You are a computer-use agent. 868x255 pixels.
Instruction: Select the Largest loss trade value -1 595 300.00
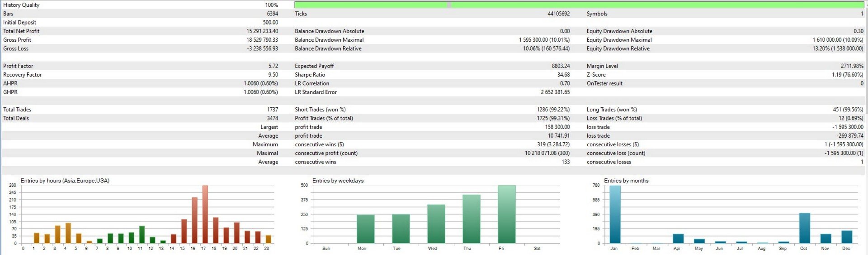[848, 127]
